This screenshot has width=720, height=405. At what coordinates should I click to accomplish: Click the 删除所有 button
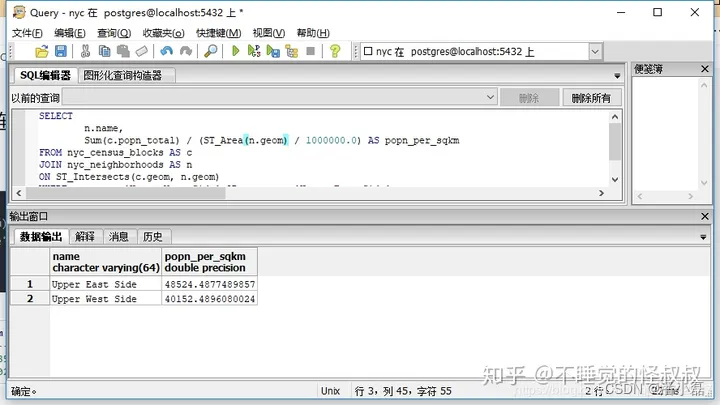tap(591, 98)
